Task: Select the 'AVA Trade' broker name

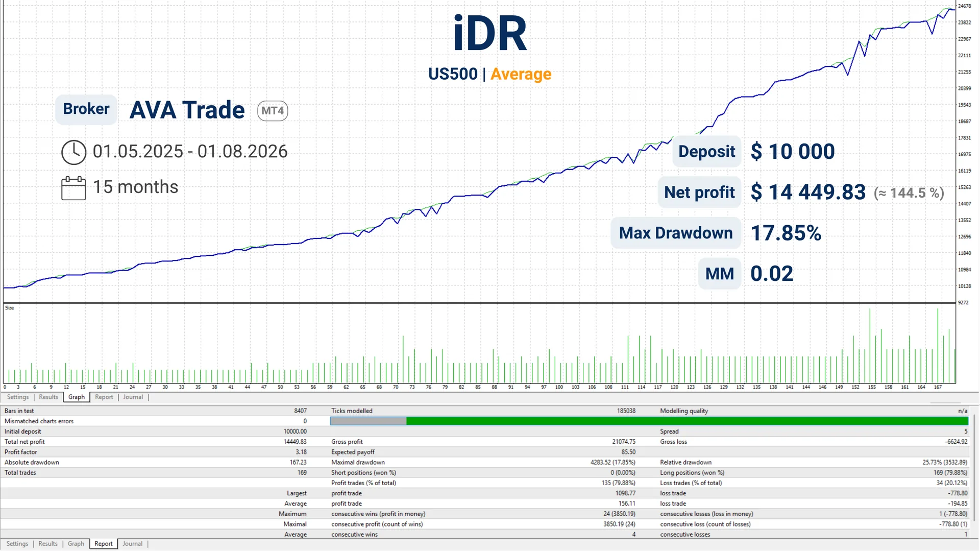Action: pos(187,110)
